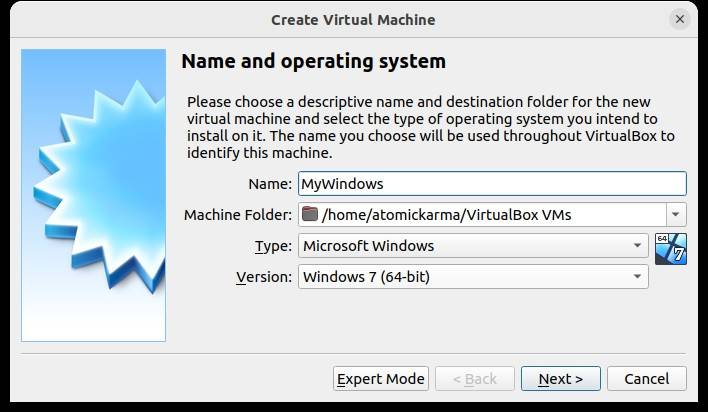Open the Version dropdown showing Windows 7 (64-bit)
The image size is (708, 412).
[472, 276]
